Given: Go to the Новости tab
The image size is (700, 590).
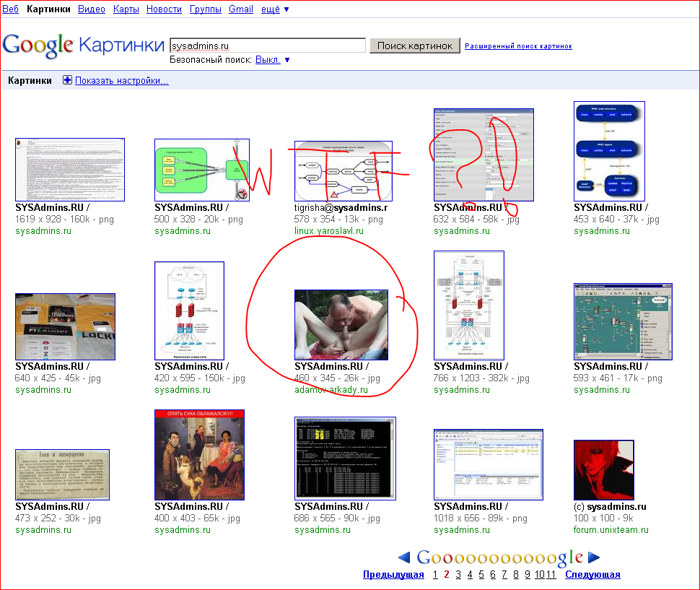Looking at the screenshot, I should 164,9.
